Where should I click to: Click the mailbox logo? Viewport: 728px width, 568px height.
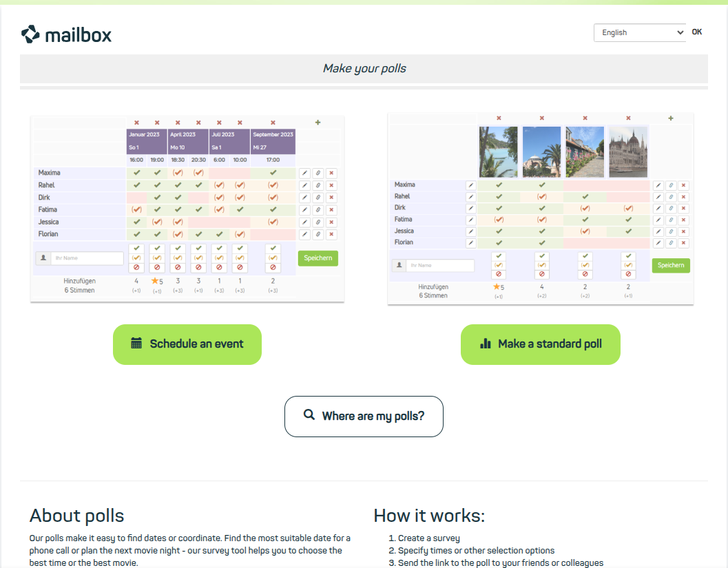pyautogui.click(x=66, y=34)
